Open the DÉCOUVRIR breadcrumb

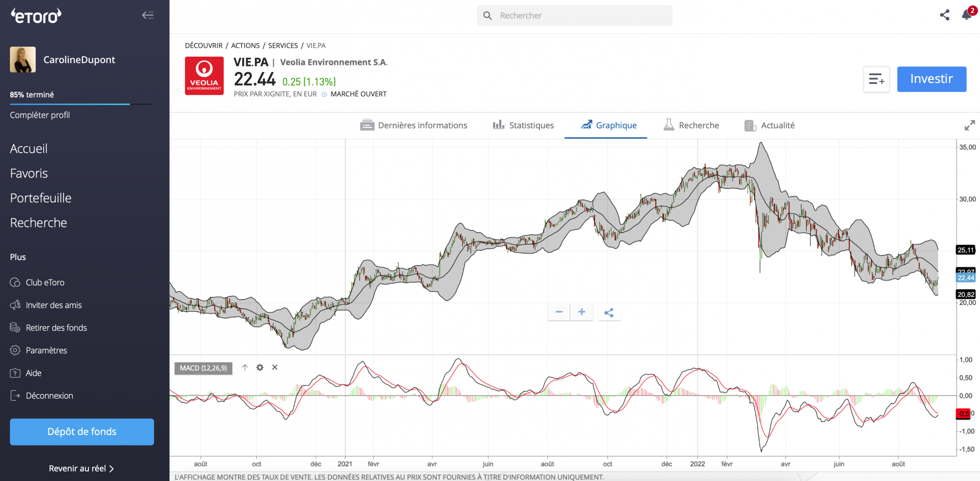[204, 46]
